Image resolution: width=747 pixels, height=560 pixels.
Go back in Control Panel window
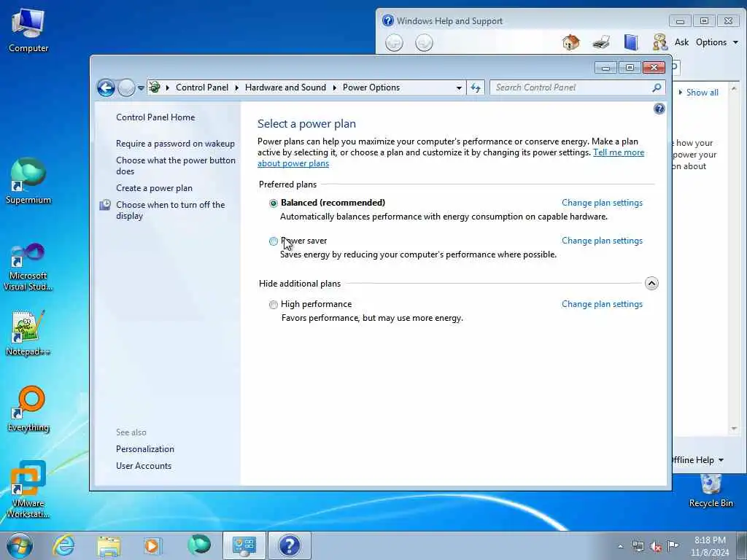pos(106,87)
